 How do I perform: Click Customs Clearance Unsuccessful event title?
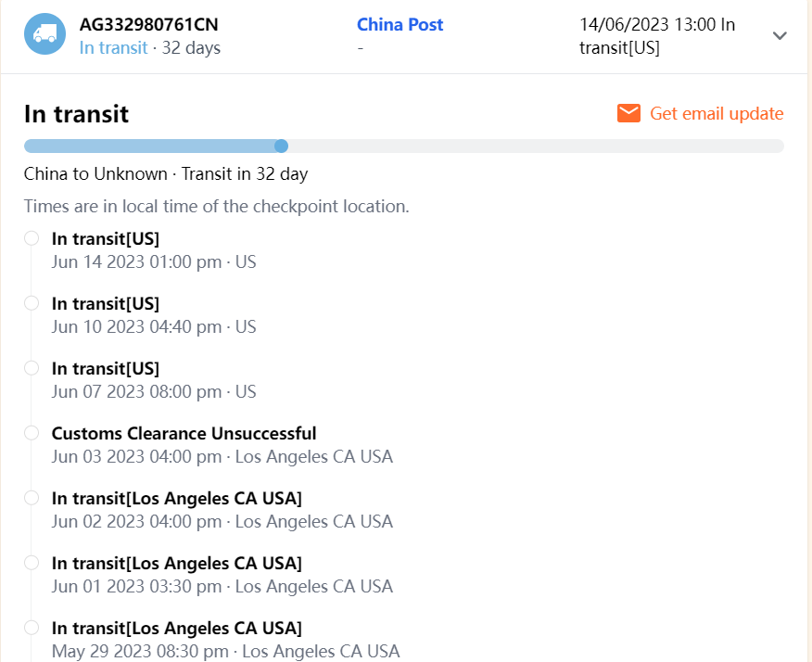click(184, 433)
